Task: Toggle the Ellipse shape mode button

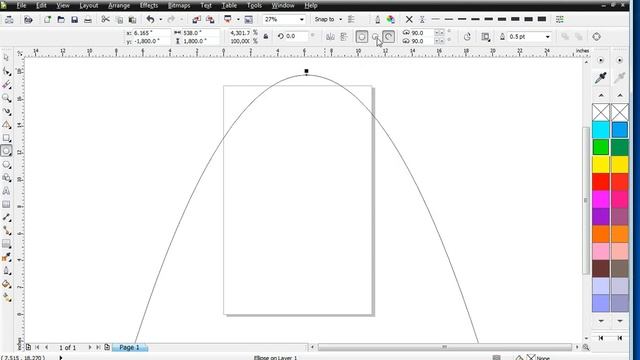Action: tap(361, 37)
